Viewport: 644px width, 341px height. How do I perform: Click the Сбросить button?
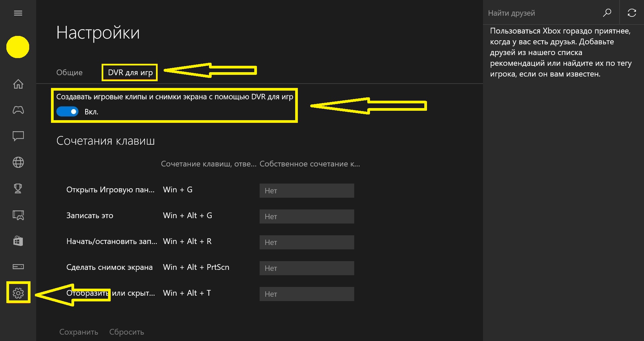126,332
